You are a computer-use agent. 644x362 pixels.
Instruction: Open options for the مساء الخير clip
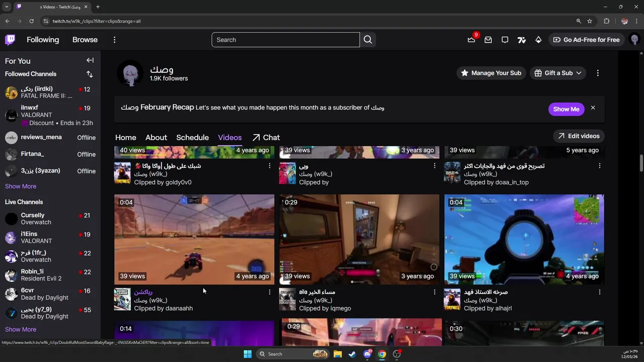(435, 292)
